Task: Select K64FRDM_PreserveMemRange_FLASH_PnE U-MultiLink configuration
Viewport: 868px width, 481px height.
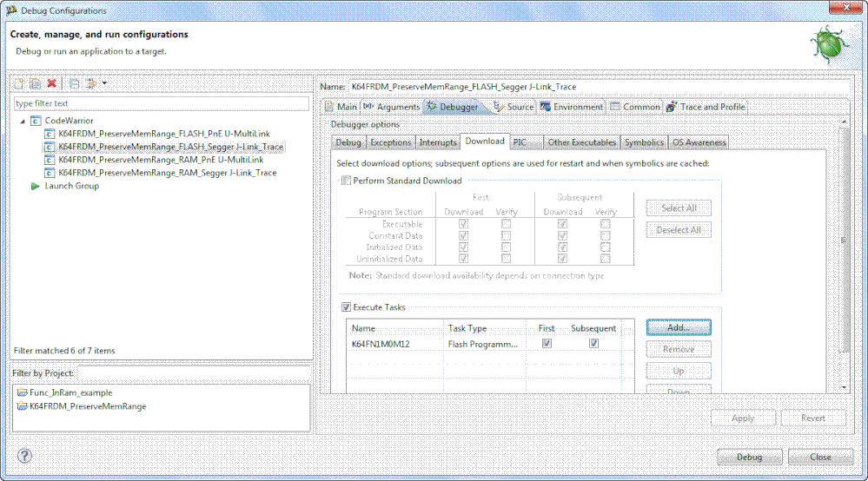Action: tap(164, 134)
